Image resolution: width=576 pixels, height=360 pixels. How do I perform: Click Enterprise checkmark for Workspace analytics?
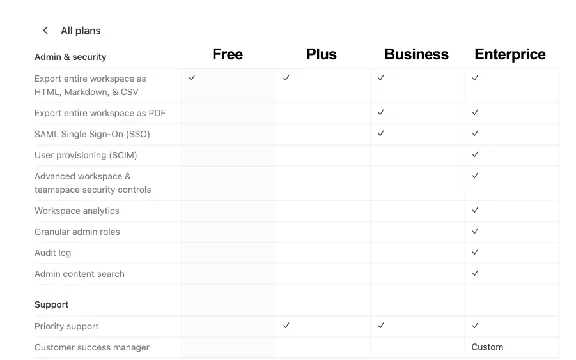[x=475, y=210]
